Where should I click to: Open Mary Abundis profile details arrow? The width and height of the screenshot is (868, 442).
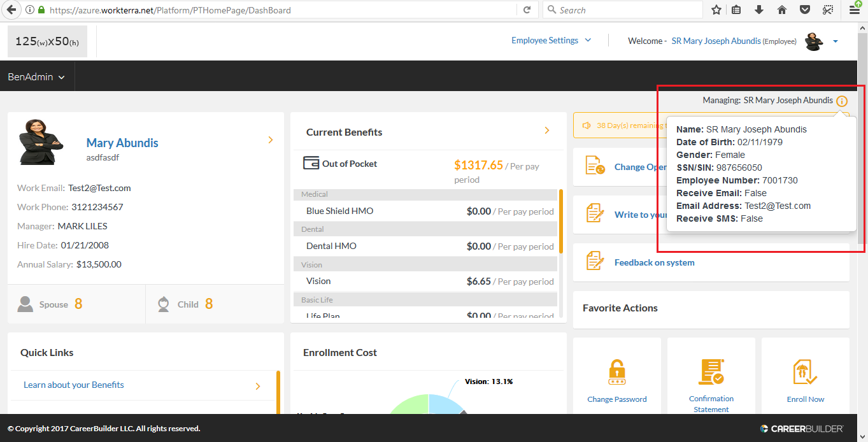tap(271, 140)
